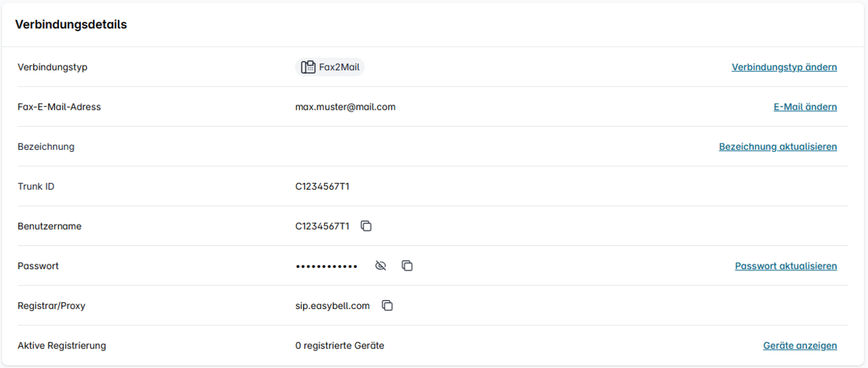Click the max.muster@mail.com email address
Viewport: 868px width, 368px height.
point(345,107)
